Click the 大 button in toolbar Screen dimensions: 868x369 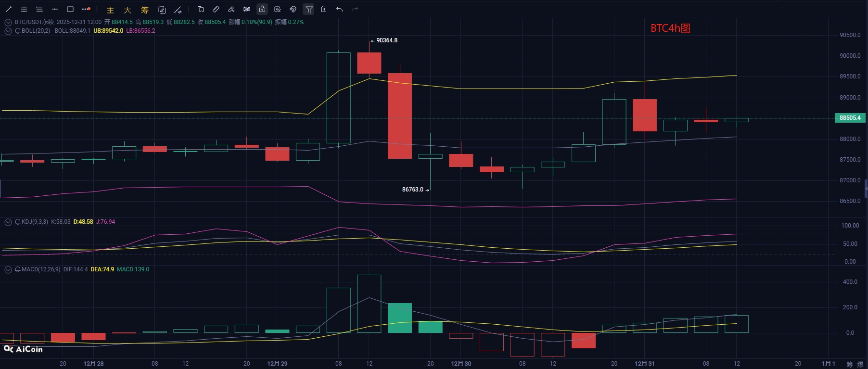(x=128, y=10)
